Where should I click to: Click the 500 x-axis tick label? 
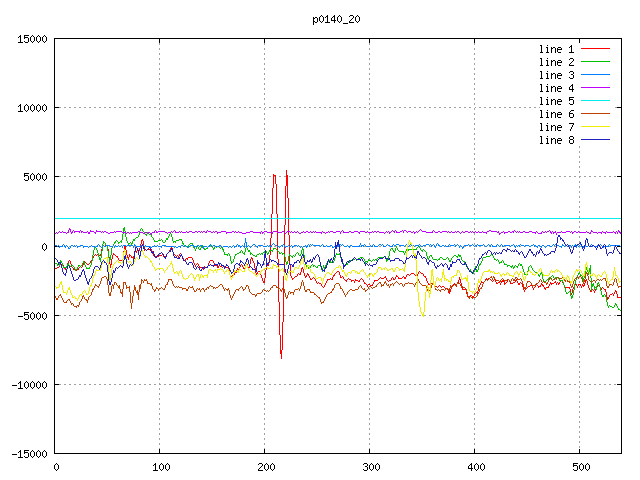pyautogui.click(x=580, y=467)
